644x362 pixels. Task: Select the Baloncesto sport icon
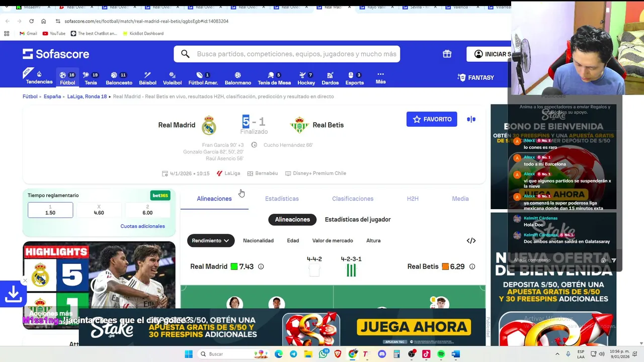119,78
